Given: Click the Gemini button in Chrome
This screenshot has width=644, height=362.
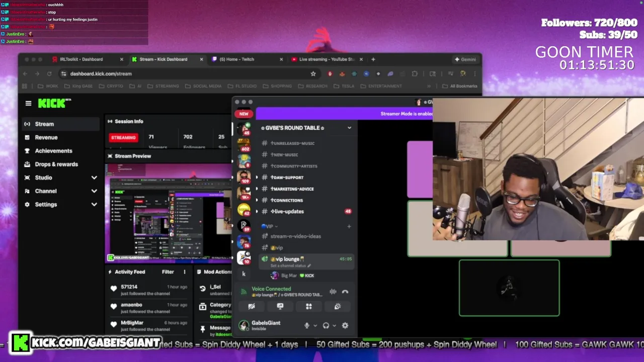Looking at the screenshot, I should click(465, 59).
